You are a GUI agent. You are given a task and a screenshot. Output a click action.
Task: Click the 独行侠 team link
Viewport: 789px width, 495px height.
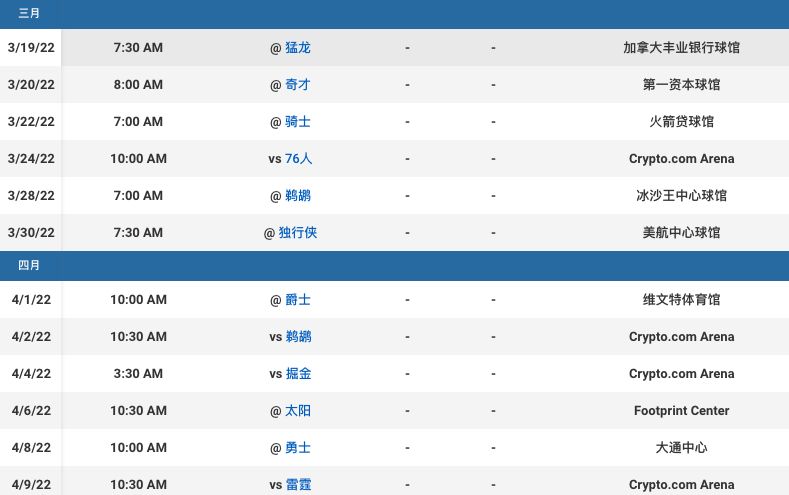[298, 232]
